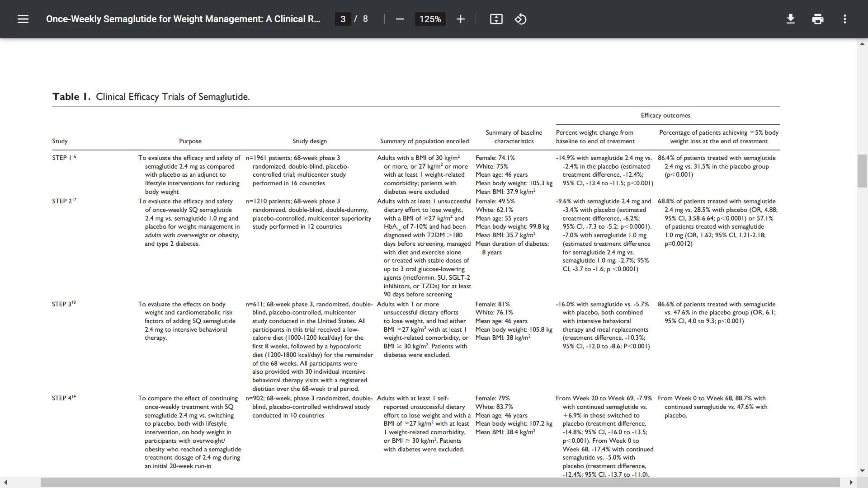
Task: Click the Efficacy outcomes header
Action: [665, 115]
